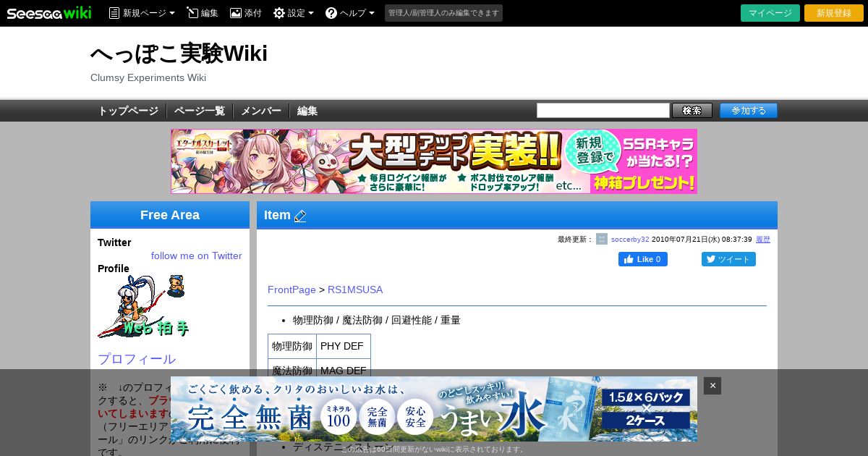Image resolution: width=868 pixels, height=456 pixels.
Task: Open the FrontPage breadcrumb link
Action: tap(292, 290)
